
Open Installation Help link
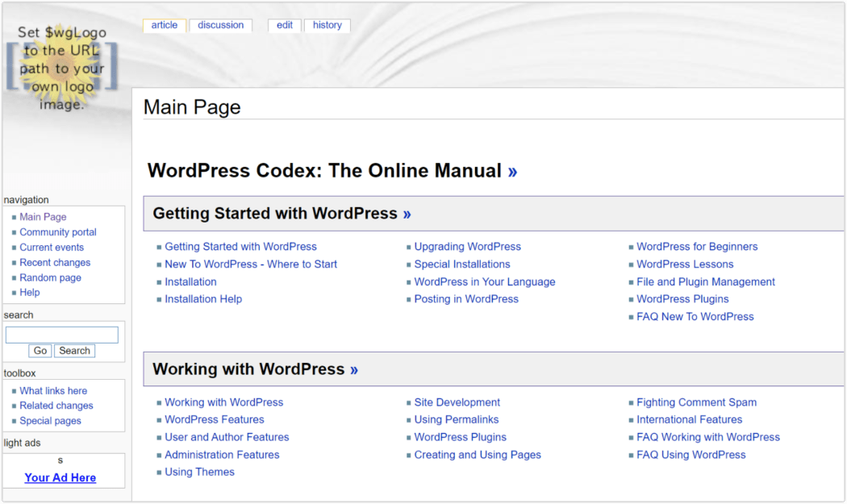203,298
